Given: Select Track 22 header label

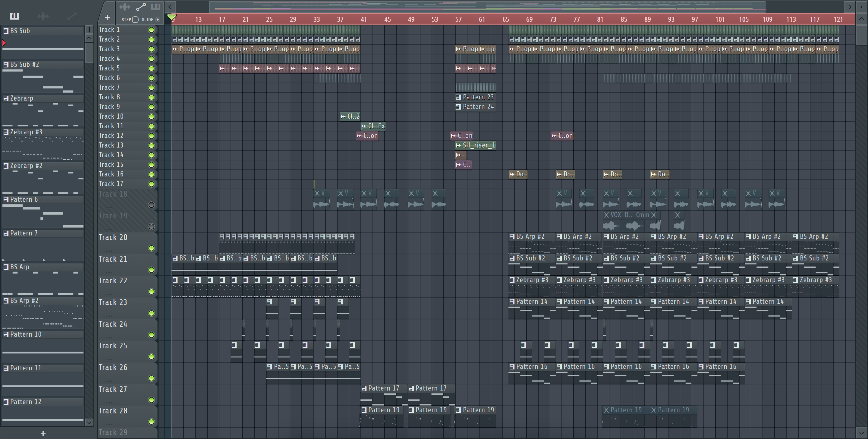Looking at the screenshot, I should pyautogui.click(x=113, y=281).
